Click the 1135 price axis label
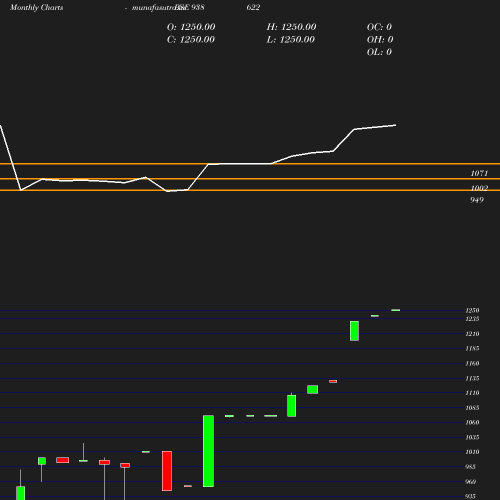 [x=472, y=378]
